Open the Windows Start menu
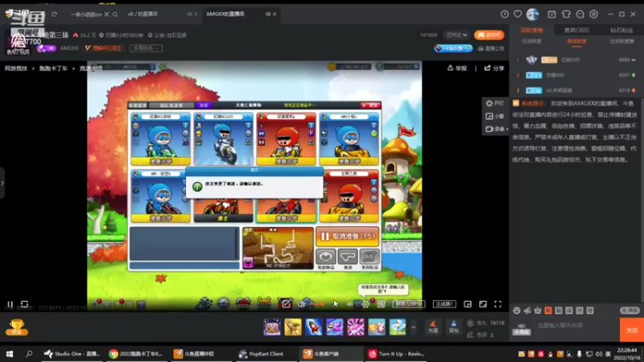Screen dimensions: 644x362 click(x=9, y=354)
